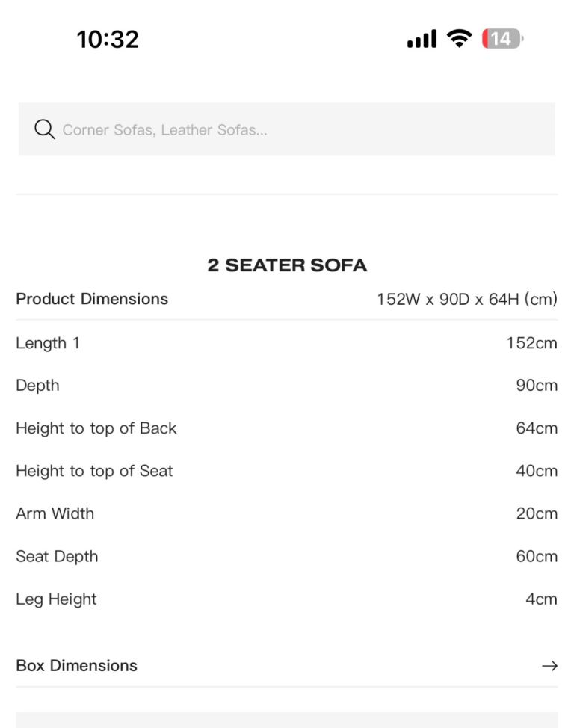Tap the Height to top of Back row
This screenshot has height=728, width=574.
pos(287,428)
